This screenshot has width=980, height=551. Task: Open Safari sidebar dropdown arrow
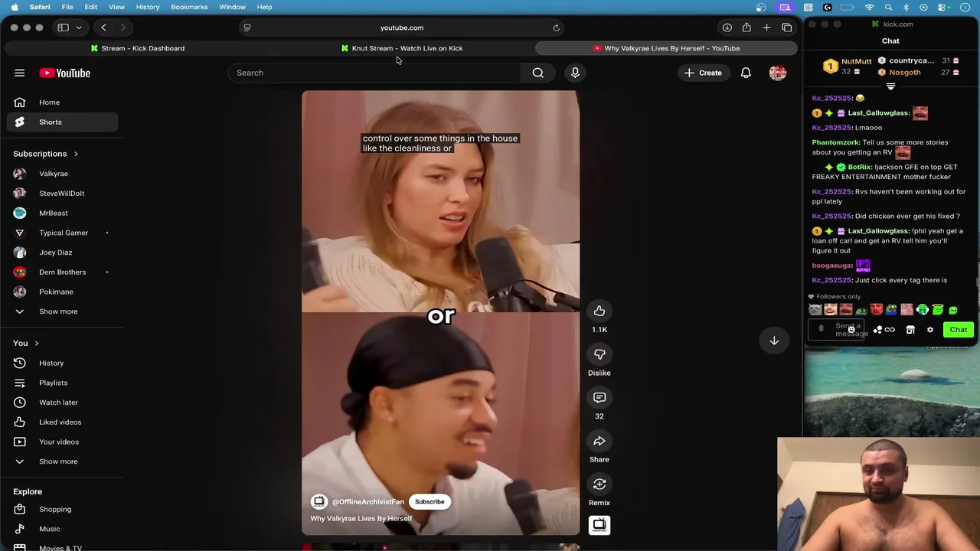click(x=79, y=28)
